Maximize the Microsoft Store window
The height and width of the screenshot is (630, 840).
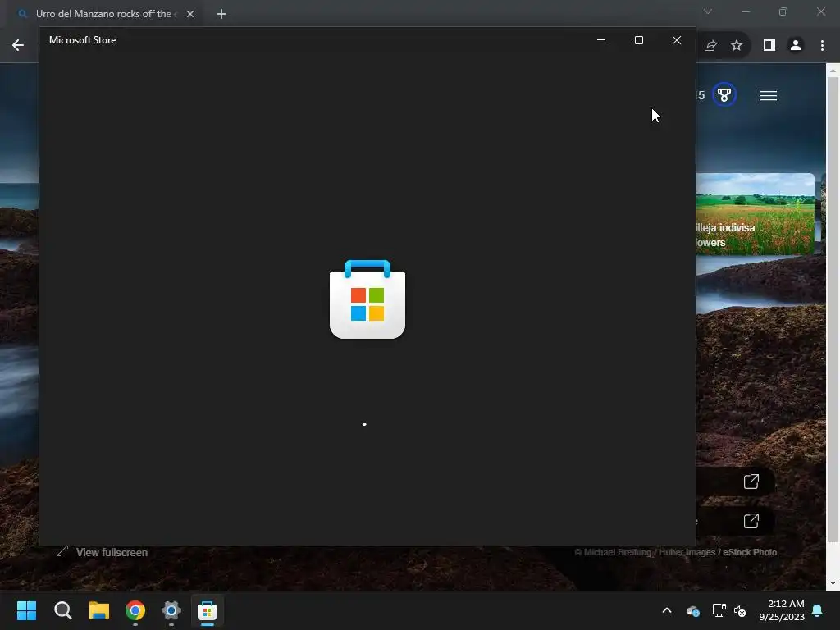pyautogui.click(x=638, y=40)
